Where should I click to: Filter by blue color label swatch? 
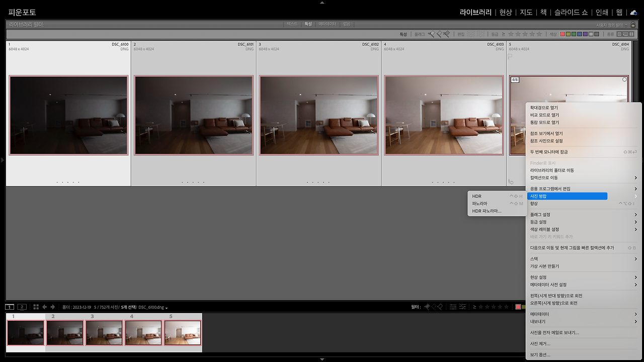(x=580, y=34)
